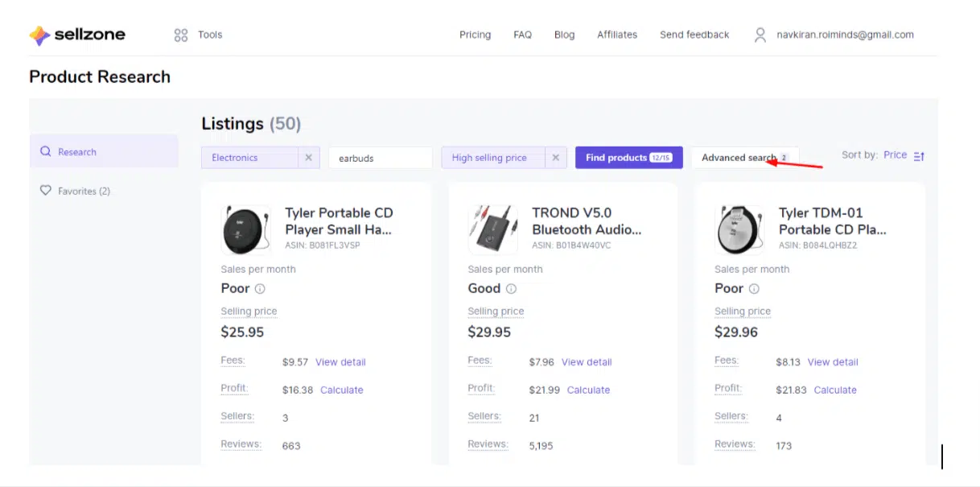Remove the High selling price filter X
Viewport: 980px width, 487px height.
point(555,158)
